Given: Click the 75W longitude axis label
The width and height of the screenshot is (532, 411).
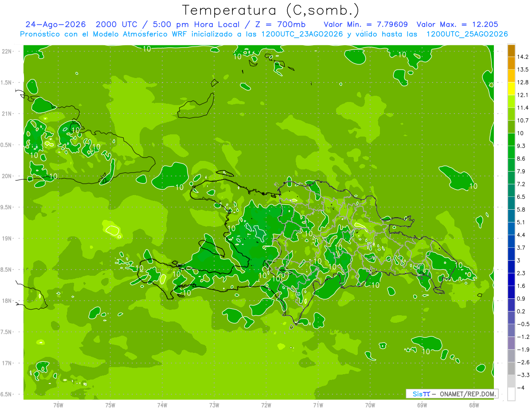Looking at the screenshot, I should (110, 405).
